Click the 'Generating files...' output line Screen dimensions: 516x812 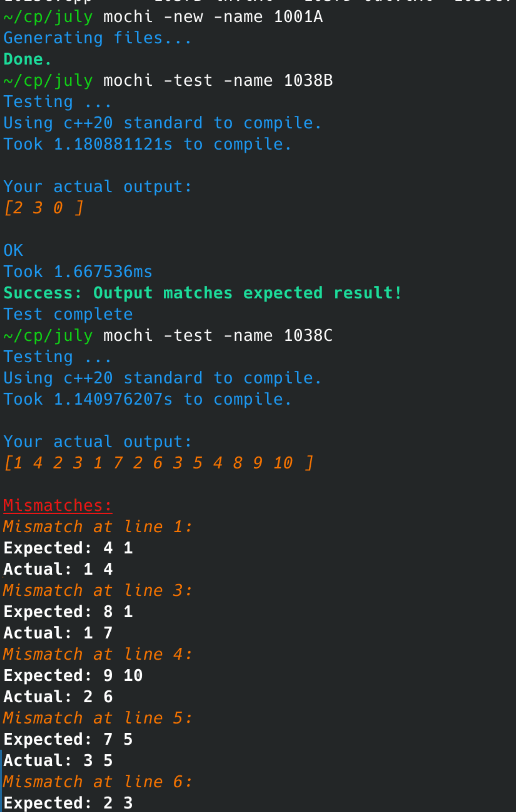tap(97, 38)
